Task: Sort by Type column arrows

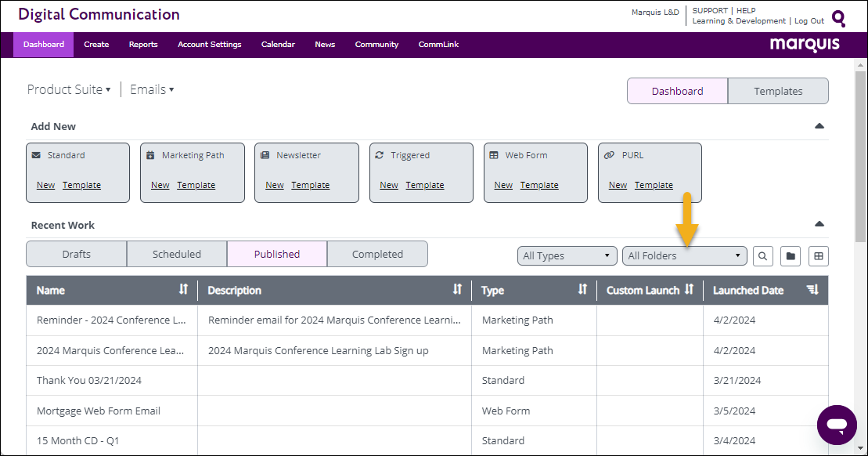Action: pyautogui.click(x=582, y=289)
